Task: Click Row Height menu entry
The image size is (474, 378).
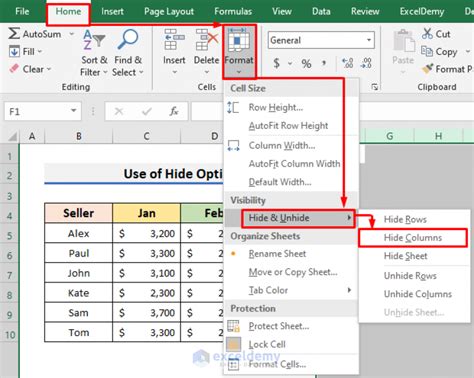Action: 276,107
